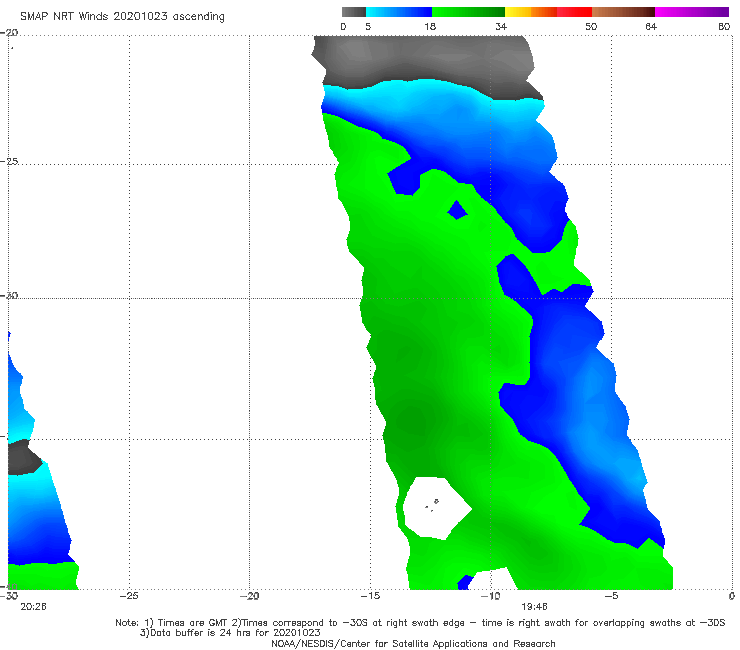The image size is (740, 650).
Task: Pick the brown 50-64 color bar segment
Action: (x=623, y=12)
